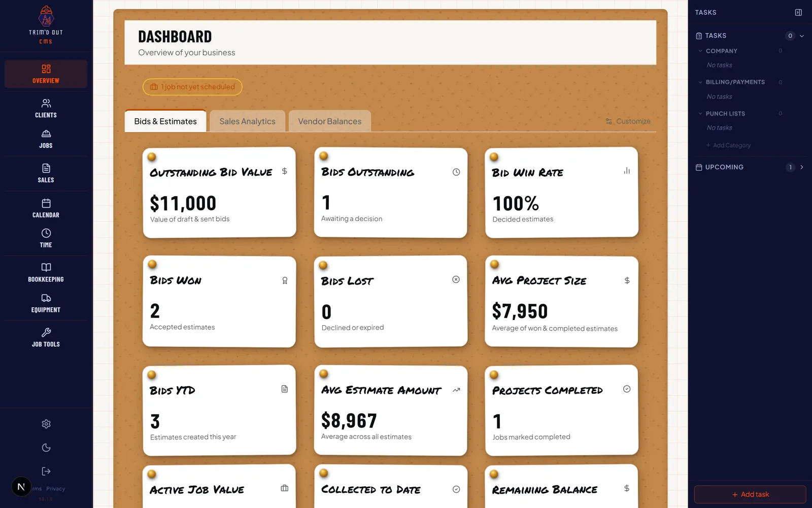
Task: Click the 'Declined or expired' text
Action: 353,328
